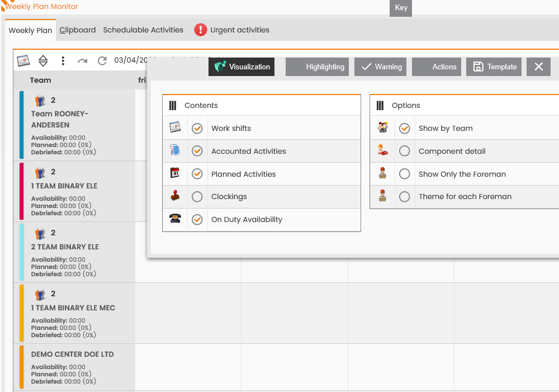Click the Theme for each Foreman icon

pyautogui.click(x=383, y=196)
